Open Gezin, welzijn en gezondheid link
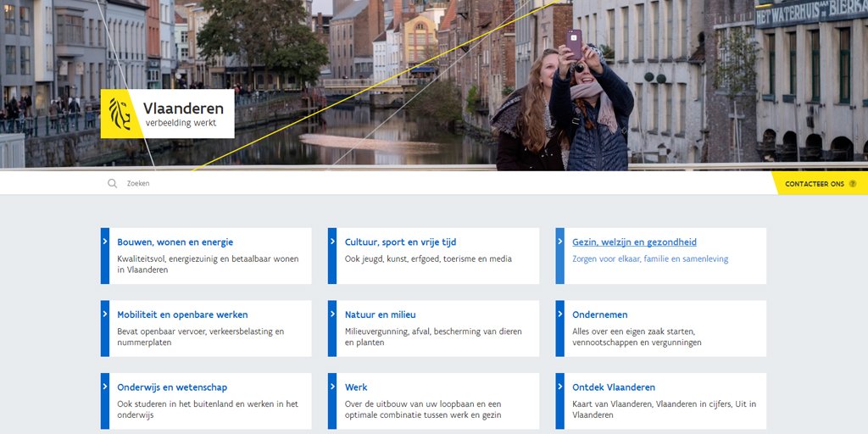Screen dimensions: 868x434 click(x=634, y=242)
